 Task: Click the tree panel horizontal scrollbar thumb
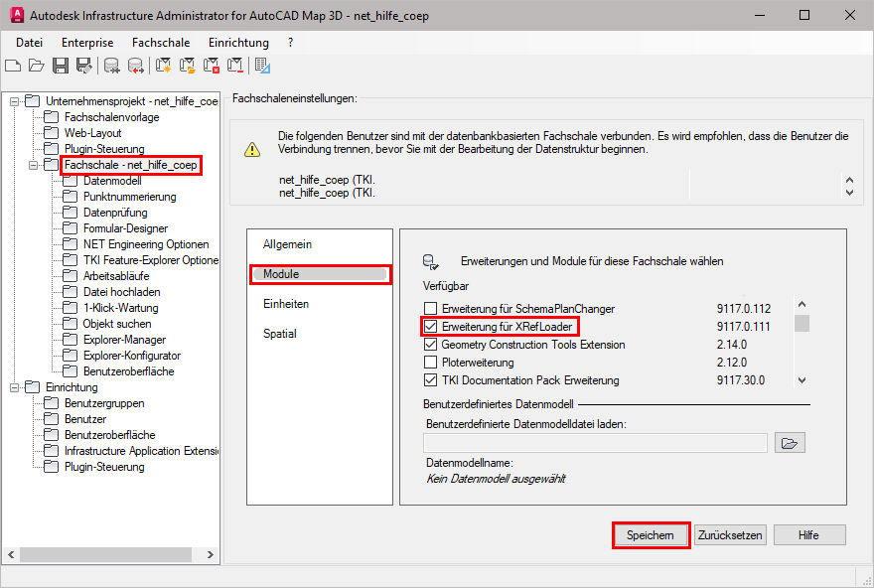pos(106,554)
